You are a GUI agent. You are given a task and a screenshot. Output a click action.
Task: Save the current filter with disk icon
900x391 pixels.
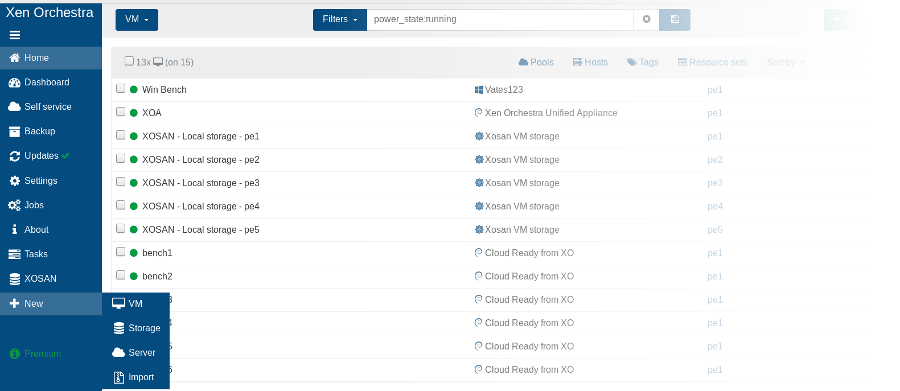[x=674, y=19]
